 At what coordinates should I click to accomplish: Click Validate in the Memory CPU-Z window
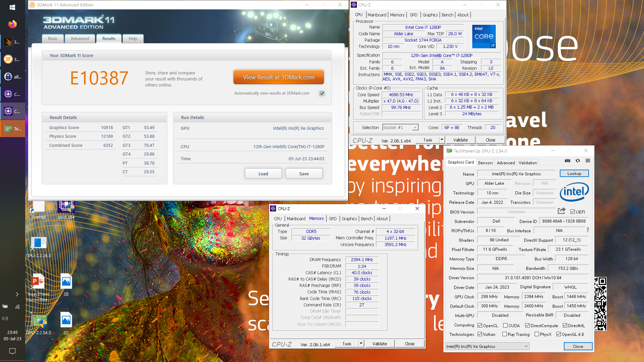click(x=379, y=344)
